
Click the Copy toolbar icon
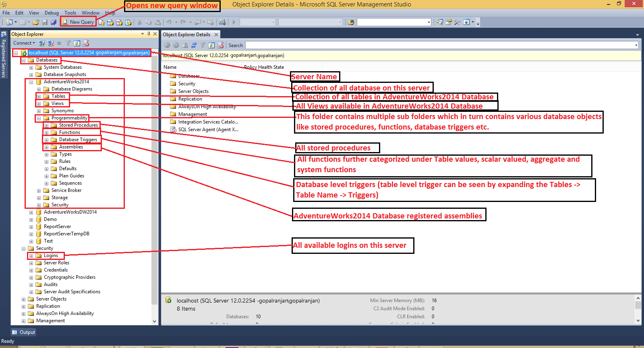point(149,22)
